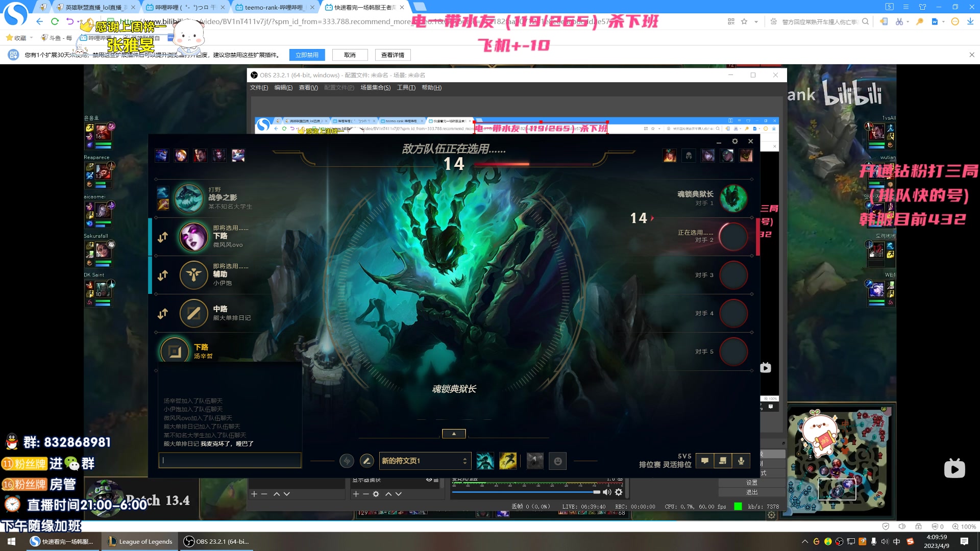980x551 pixels.
Task: Click the mission notes button beside chat icon
Action: click(x=723, y=461)
